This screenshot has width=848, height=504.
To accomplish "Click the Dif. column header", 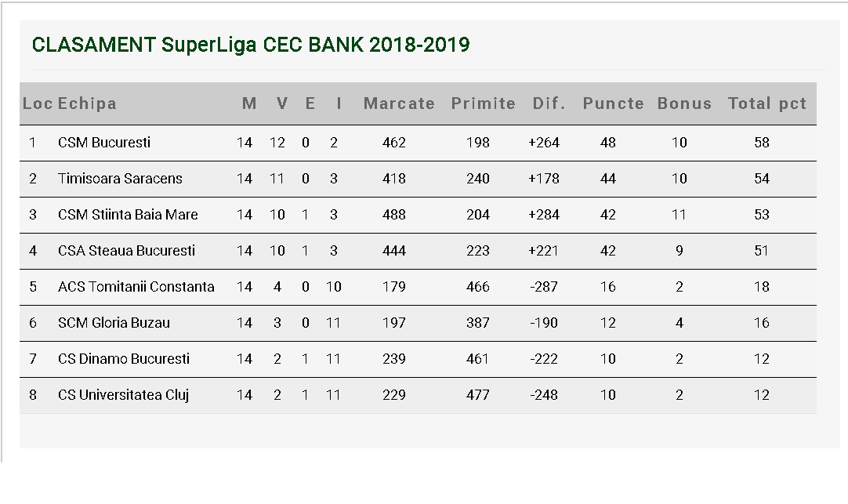I will click(x=549, y=103).
